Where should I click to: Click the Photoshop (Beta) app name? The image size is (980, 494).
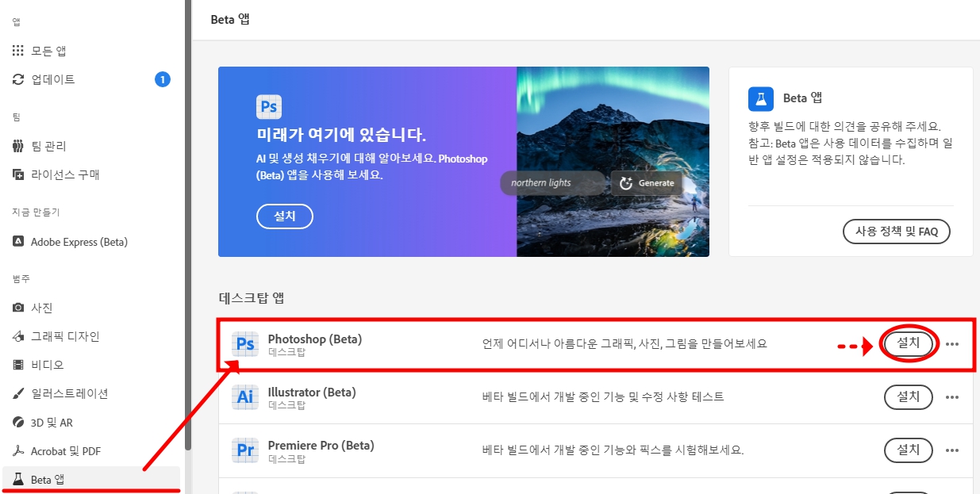click(314, 339)
